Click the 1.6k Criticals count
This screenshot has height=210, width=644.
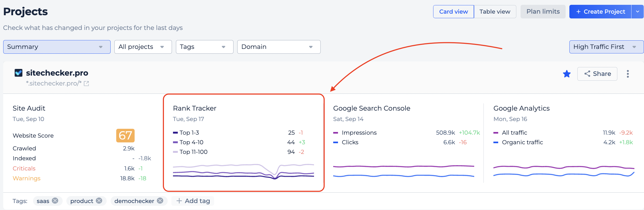pos(129,168)
